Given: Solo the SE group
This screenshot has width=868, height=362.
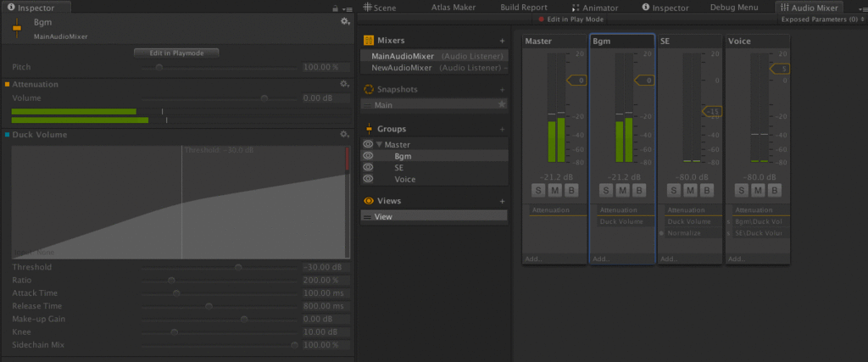Looking at the screenshot, I should click(x=673, y=191).
